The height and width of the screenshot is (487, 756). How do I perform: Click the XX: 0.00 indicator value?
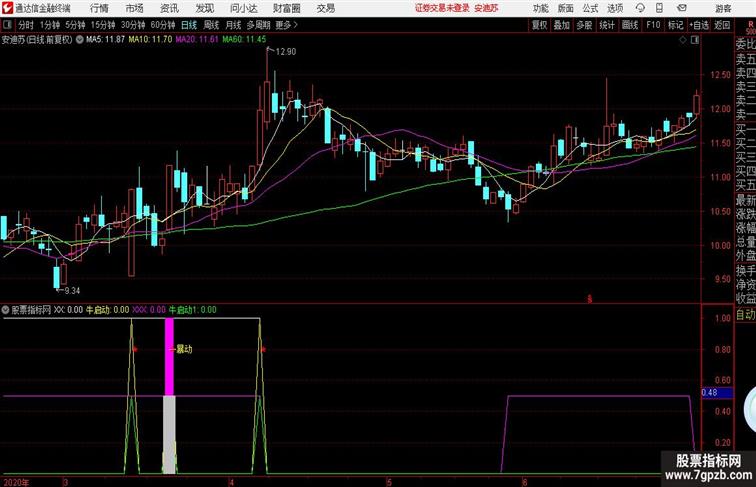tap(68, 310)
